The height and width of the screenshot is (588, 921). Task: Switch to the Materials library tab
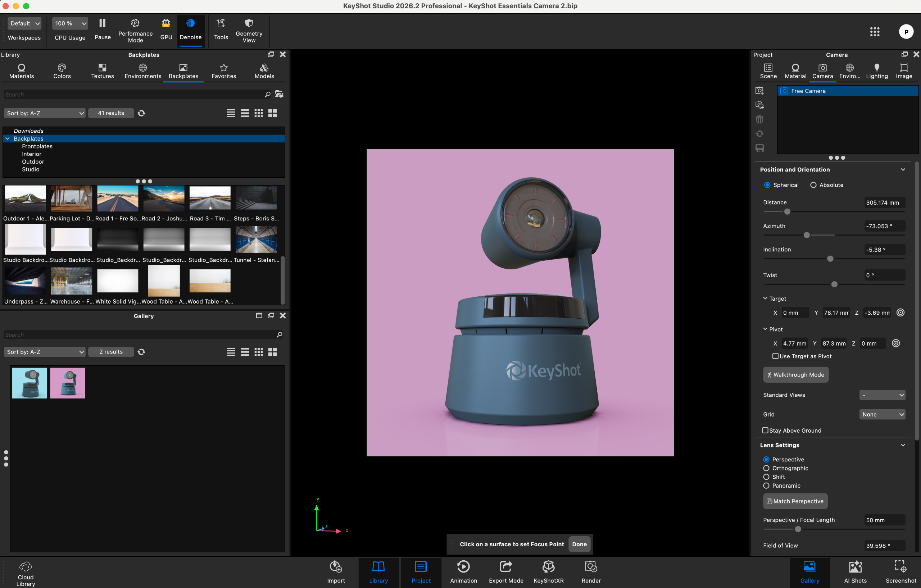click(22, 72)
